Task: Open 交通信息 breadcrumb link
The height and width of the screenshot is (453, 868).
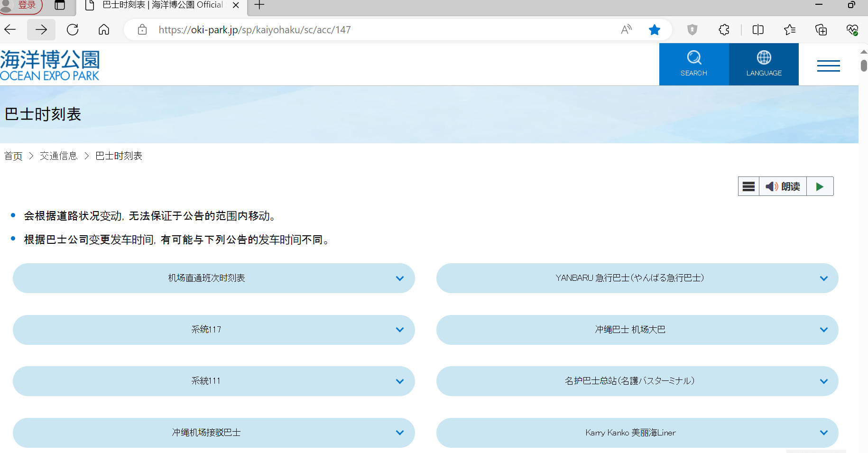Action: click(58, 156)
